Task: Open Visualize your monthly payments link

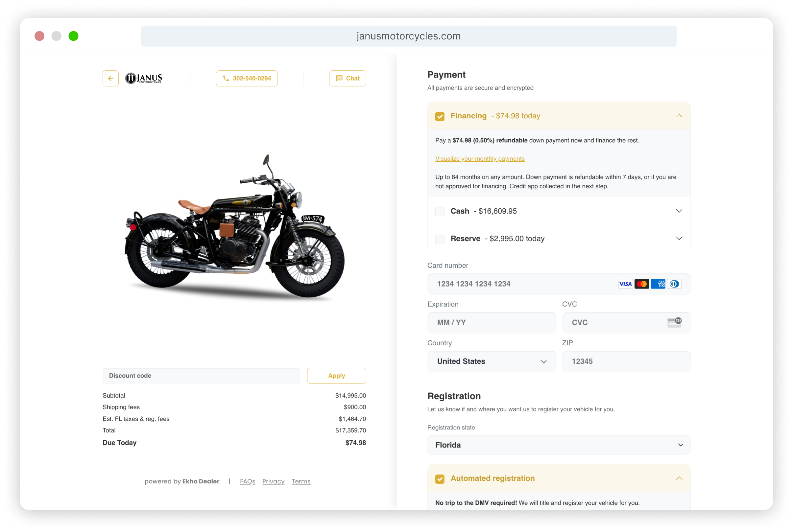Action: pyautogui.click(x=480, y=159)
